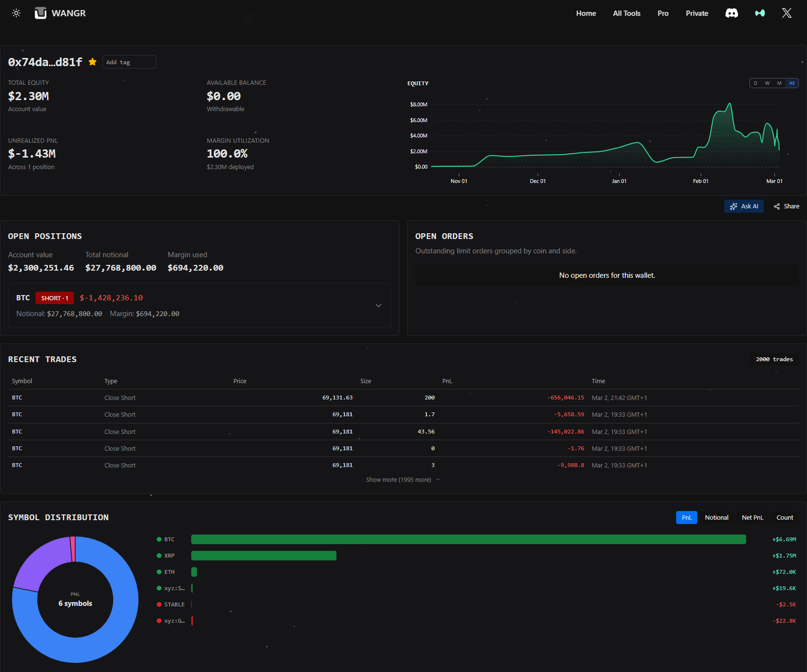Switch equity chart to W range

[767, 83]
